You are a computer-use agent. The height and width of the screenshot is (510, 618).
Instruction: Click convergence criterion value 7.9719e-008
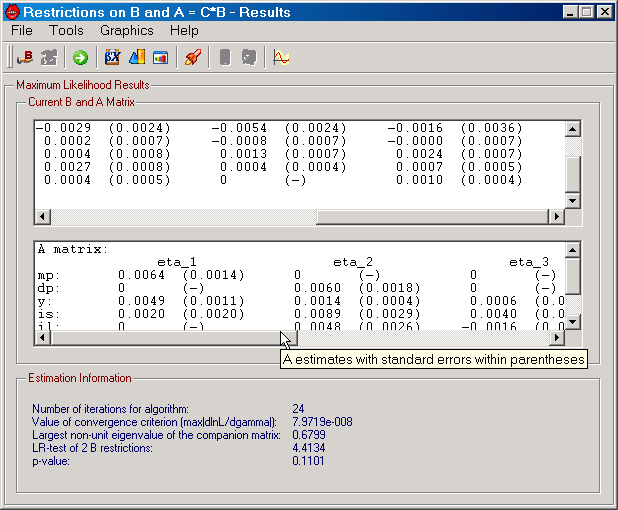pos(322,422)
